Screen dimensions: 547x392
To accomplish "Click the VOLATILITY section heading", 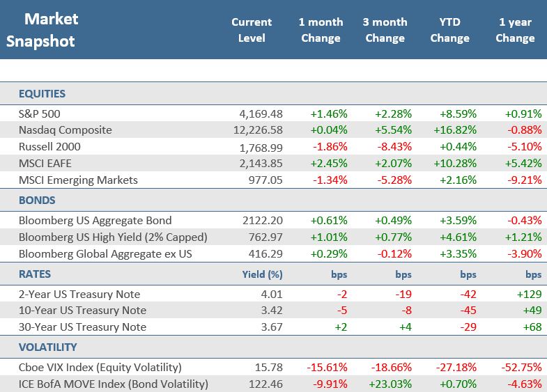I will tap(48, 347).
